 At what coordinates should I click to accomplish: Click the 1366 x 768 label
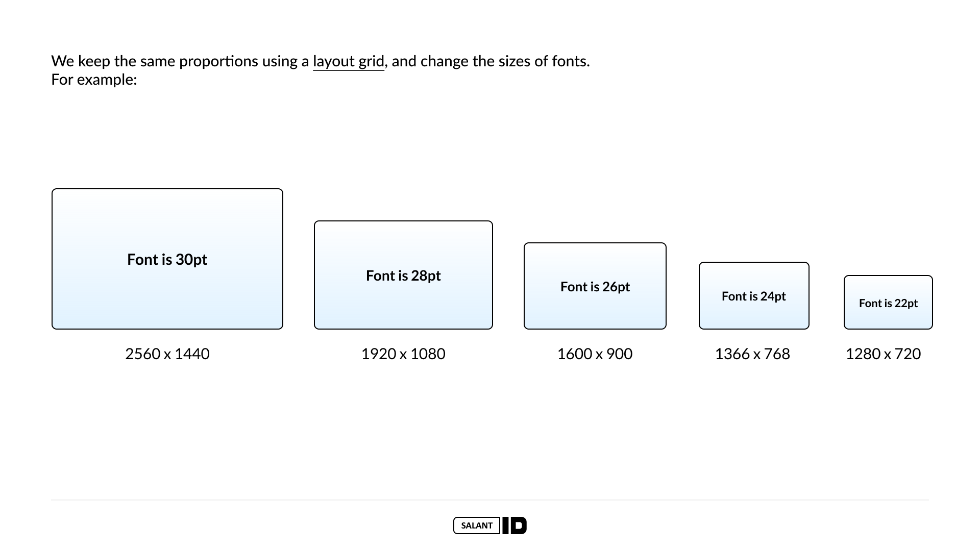click(x=752, y=354)
